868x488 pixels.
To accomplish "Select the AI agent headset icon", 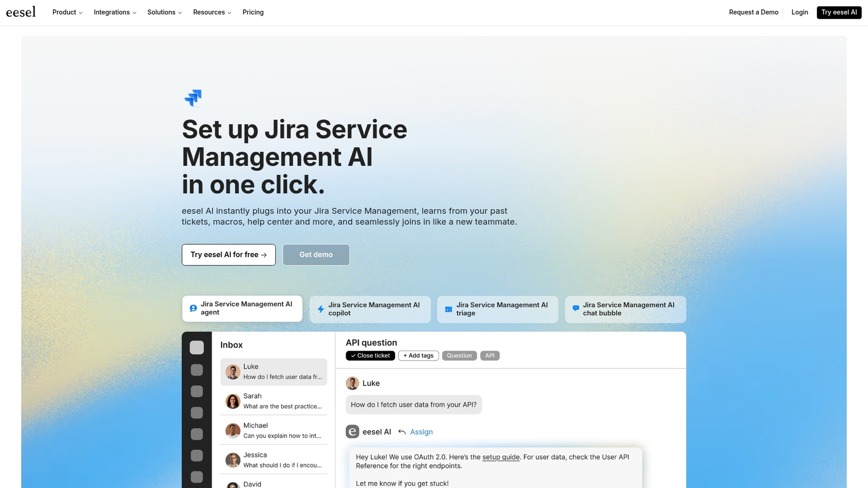I will point(193,308).
